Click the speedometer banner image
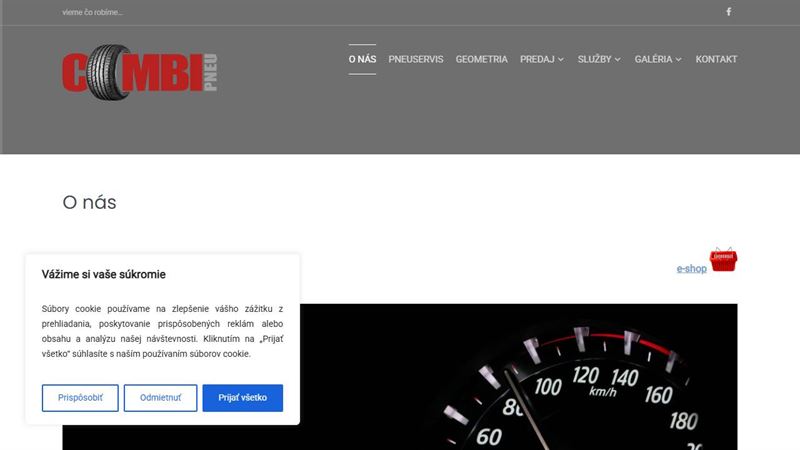Viewport: 800px width, 450px height. [x=518, y=377]
